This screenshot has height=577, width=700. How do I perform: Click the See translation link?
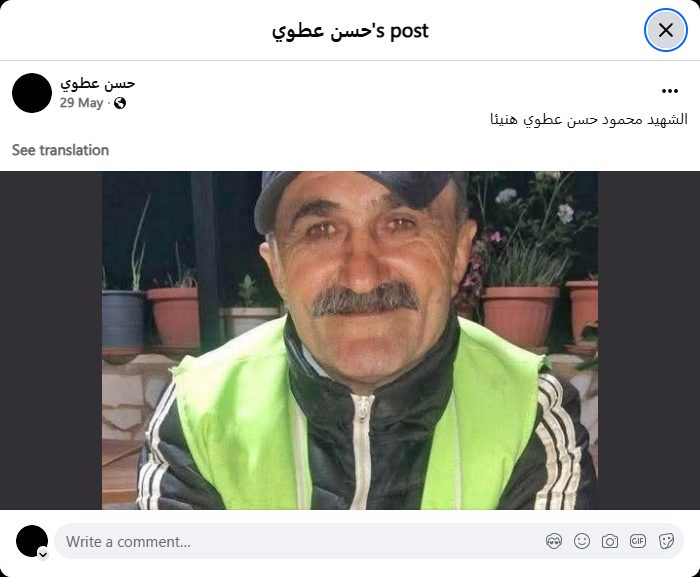[x=60, y=150]
